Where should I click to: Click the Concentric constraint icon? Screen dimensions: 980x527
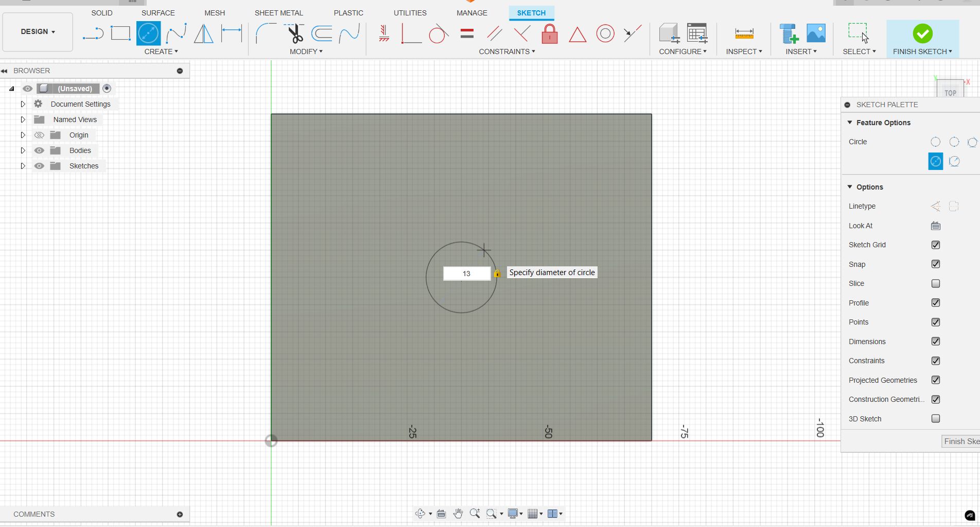(x=605, y=34)
